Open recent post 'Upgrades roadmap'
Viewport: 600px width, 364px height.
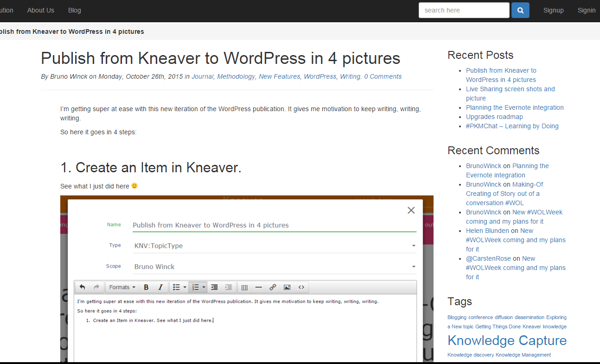click(494, 117)
